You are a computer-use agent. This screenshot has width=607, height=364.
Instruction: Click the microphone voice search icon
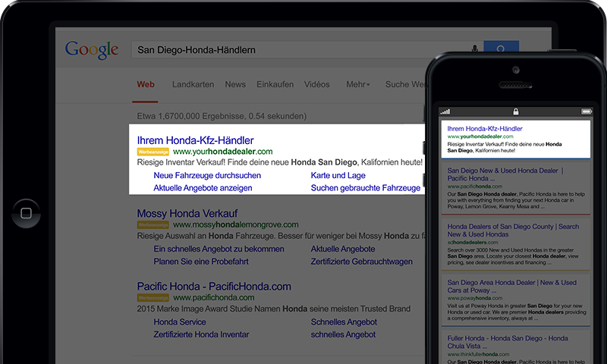(475, 49)
